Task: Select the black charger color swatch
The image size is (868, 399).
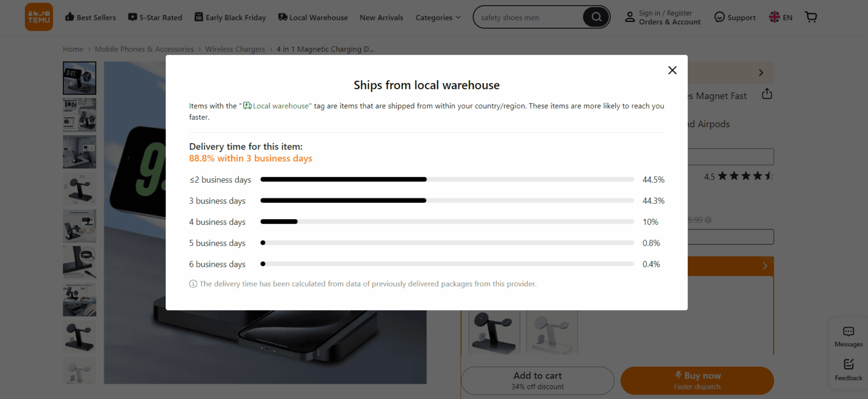Action: tap(494, 332)
